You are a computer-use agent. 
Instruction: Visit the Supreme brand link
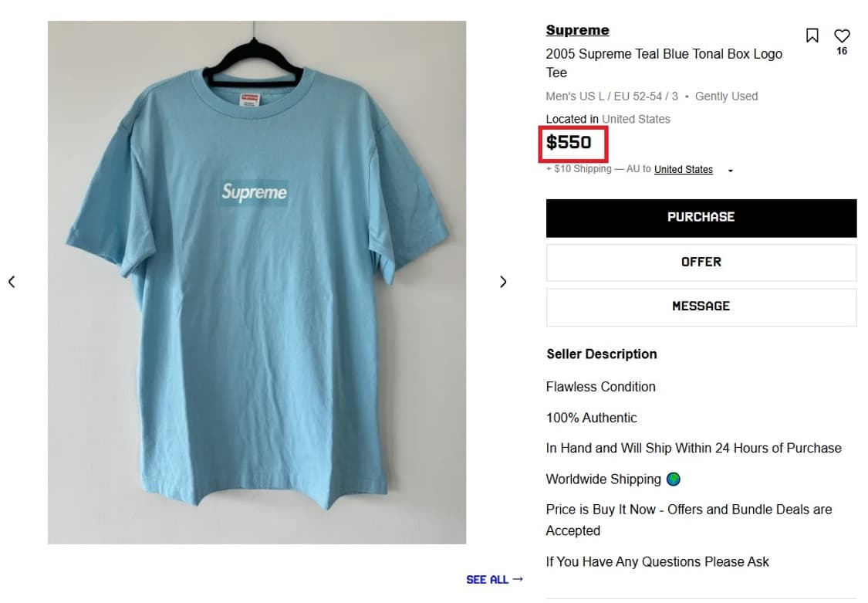tap(577, 30)
